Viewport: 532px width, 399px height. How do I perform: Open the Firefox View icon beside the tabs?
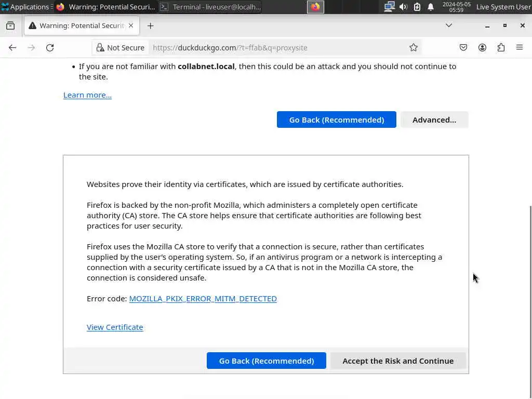click(x=10, y=26)
